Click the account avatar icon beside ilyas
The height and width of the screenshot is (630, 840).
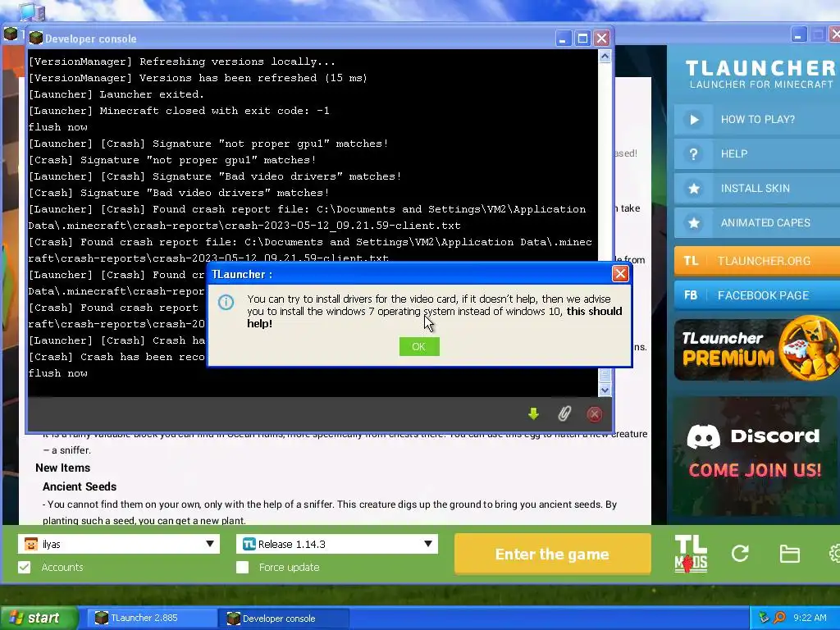click(x=31, y=544)
